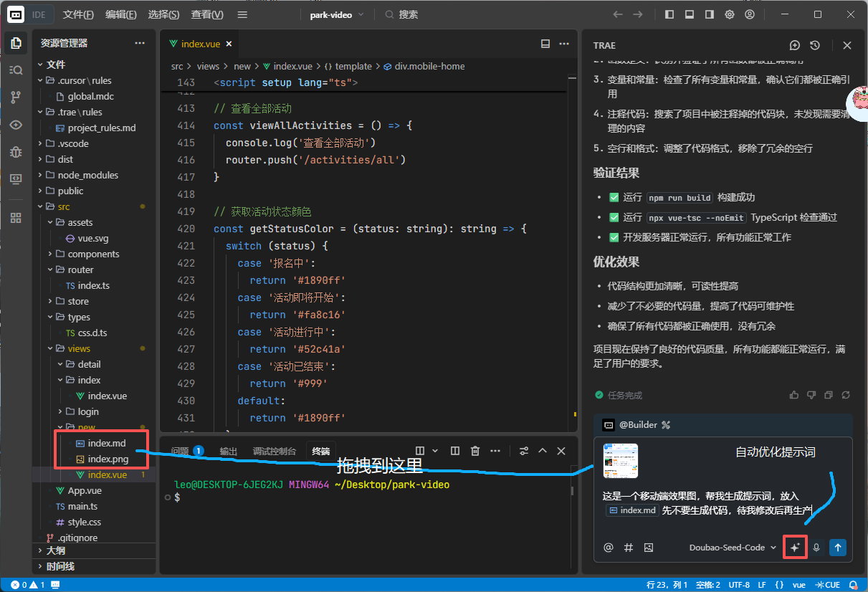Image resolution: width=868 pixels, height=592 pixels.
Task: Click the auto-optimize prompt sparkle icon
Action: [795, 548]
